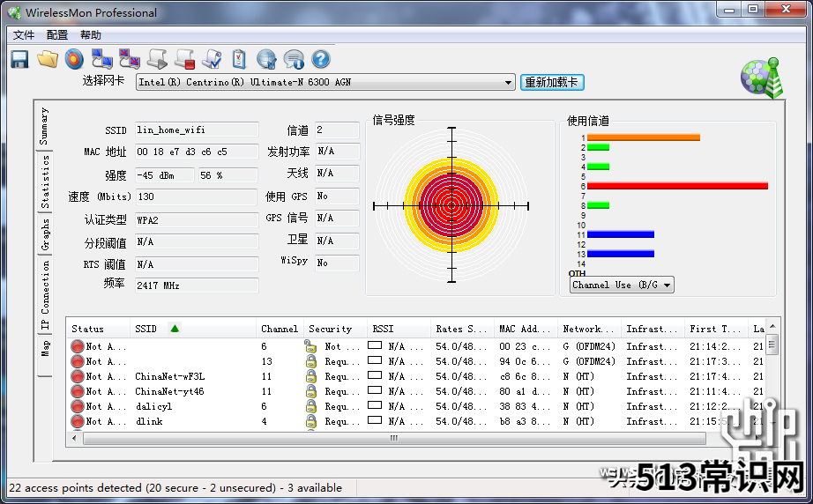Sort by the Channel column header

coord(280,329)
